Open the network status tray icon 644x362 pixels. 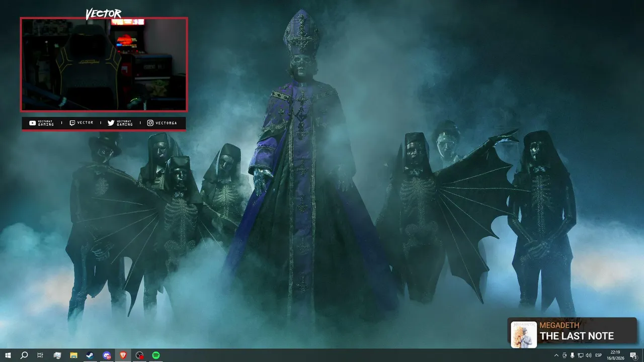point(581,355)
